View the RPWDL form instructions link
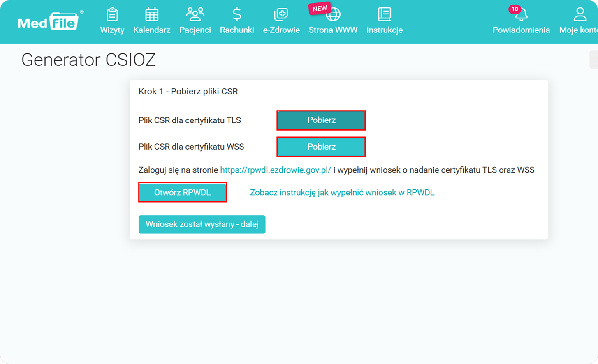The image size is (598, 364). tap(341, 192)
